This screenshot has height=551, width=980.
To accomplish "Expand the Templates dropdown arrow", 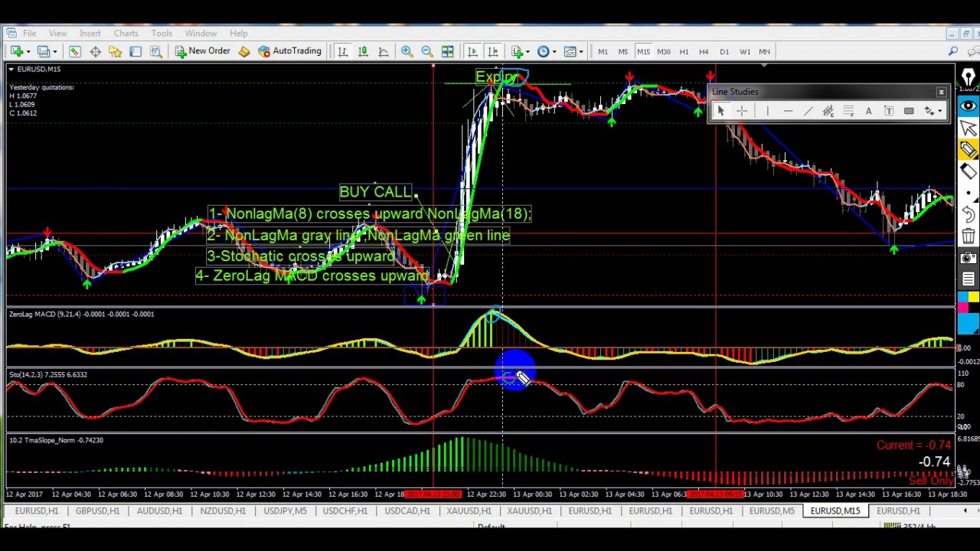I will point(580,51).
